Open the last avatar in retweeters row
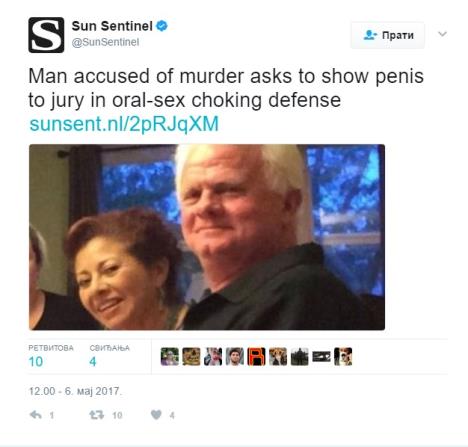Viewport: 468px width, 447px height. pyautogui.click(x=343, y=356)
